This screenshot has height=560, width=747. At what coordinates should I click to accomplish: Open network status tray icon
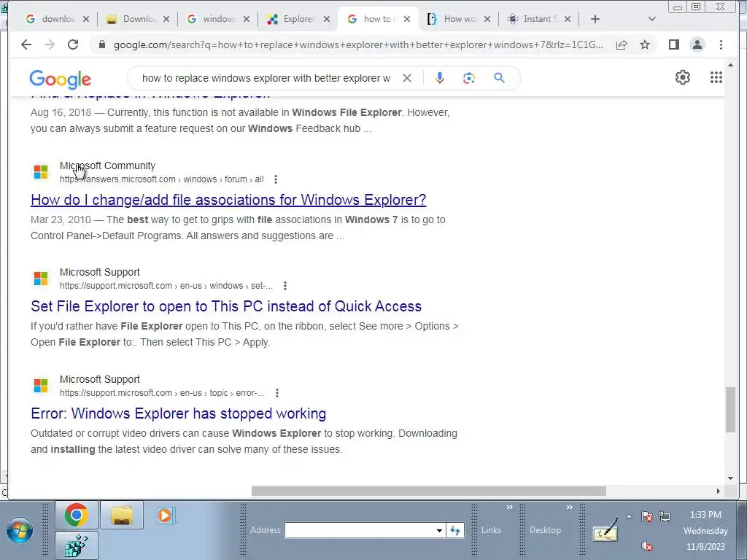665,517
